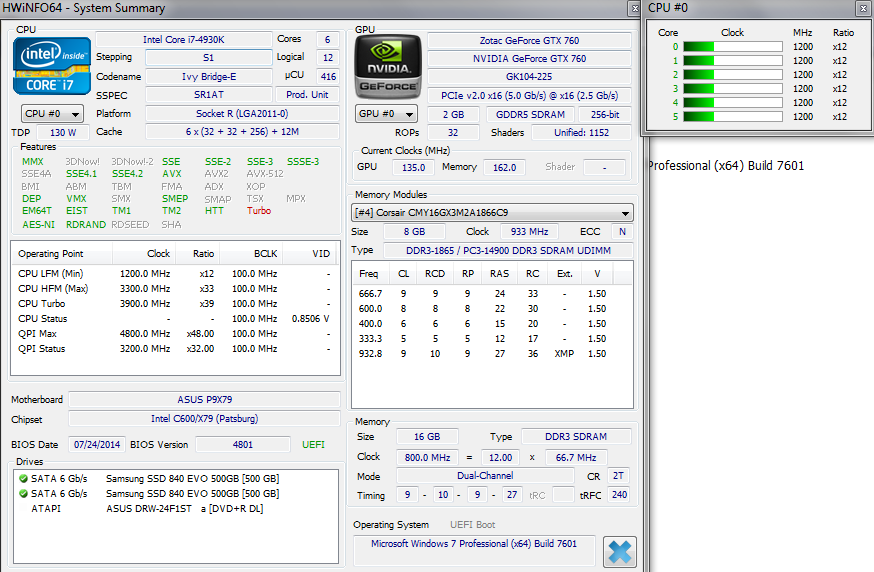Click the GK104-225 GPU chip field
This screenshot has width=874, height=572.
tap(529, 76)
